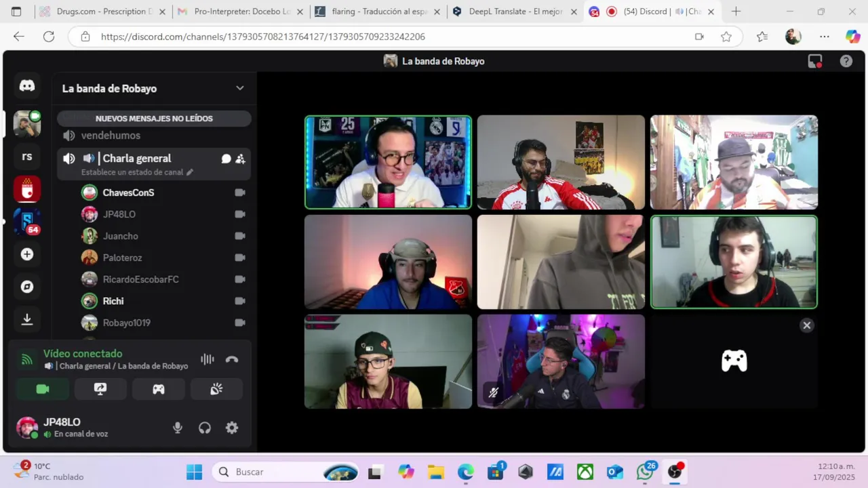Switch to DeepL Translate tab
Viewport: 868px width, 488px height.
tap(515, 12)
